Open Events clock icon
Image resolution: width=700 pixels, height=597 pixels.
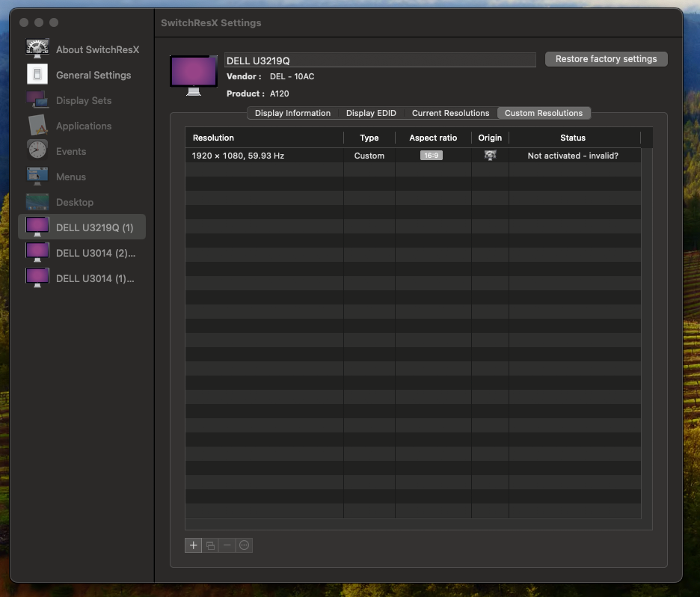pos(37,150)
